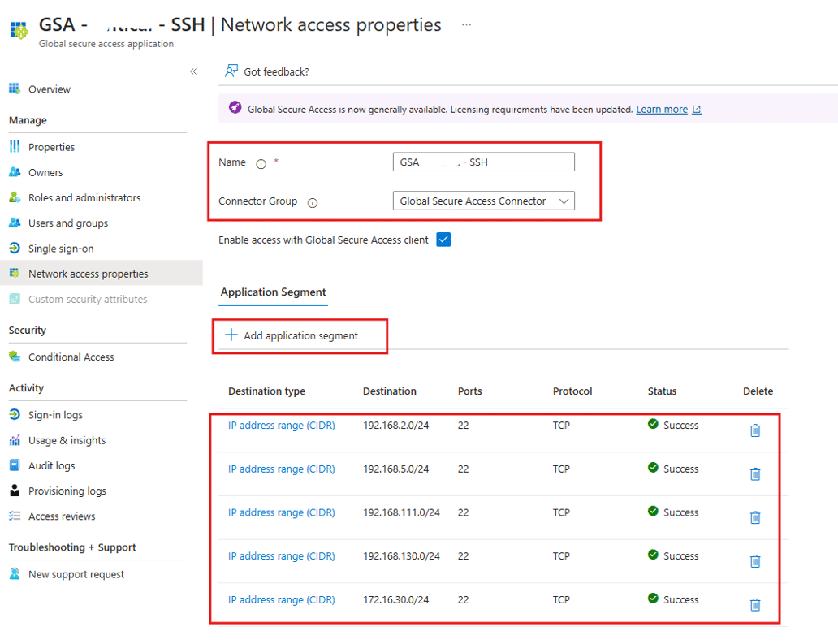Click the Got feedback person icon
This screenshot has height=644, width=838.
[231, 71]
